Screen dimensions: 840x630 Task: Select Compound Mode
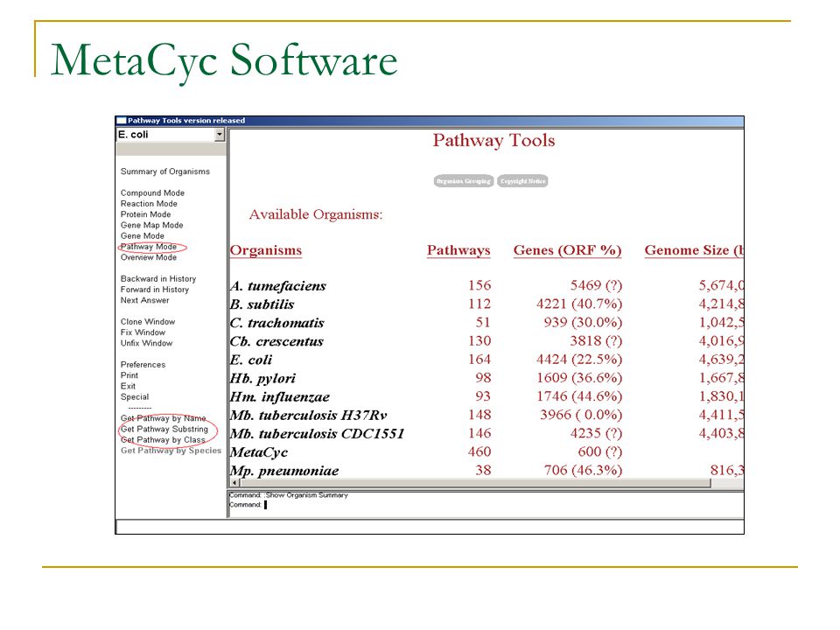pos(152,192)
